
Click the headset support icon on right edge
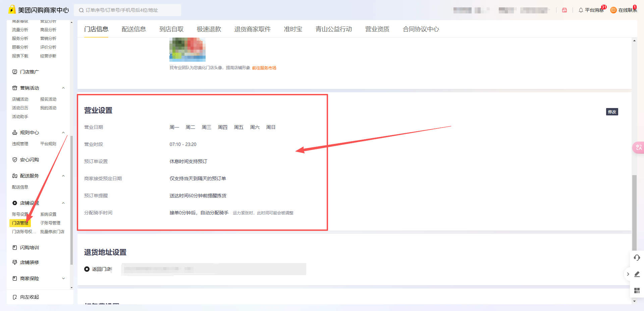point(637,258)
